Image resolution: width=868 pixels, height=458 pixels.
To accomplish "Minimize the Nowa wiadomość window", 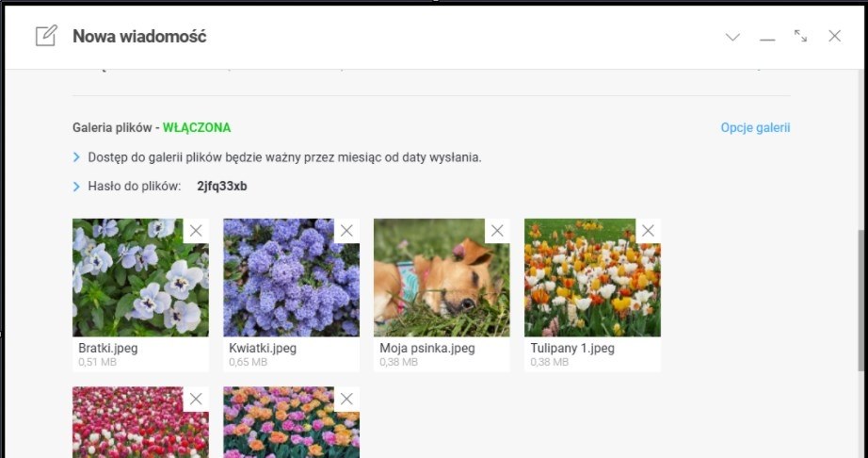I will pos(766,40).
